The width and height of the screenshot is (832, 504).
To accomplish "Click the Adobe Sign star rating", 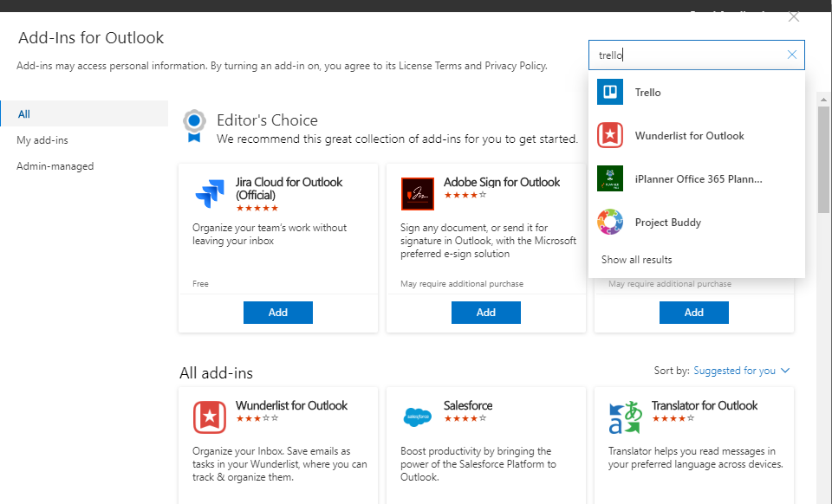I will (465, 195).
